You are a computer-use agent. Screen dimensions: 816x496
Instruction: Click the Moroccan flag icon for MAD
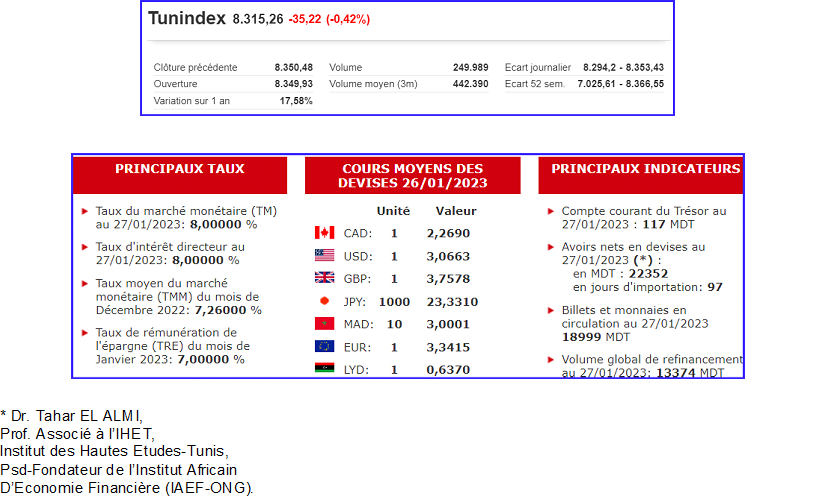coord(324,324)
